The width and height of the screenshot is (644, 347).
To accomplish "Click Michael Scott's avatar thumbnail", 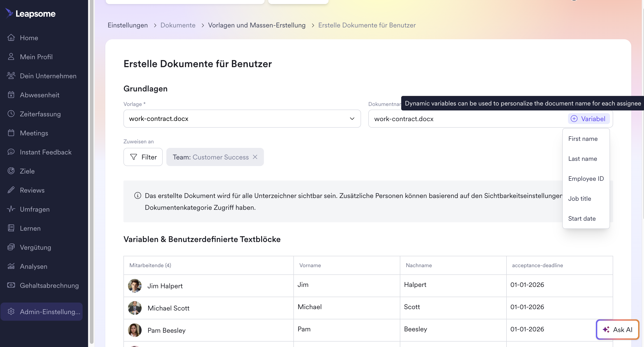I will pos(135,308).
